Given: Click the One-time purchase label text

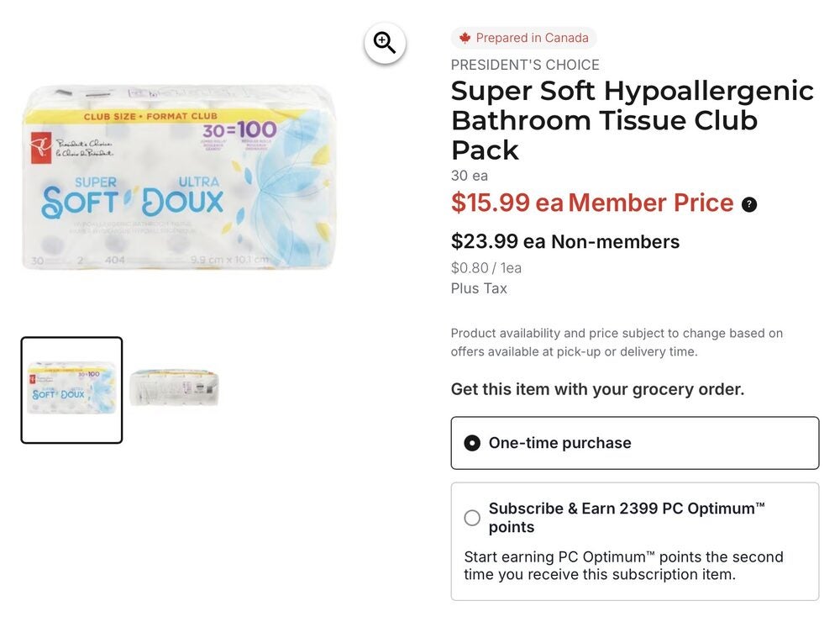Looking at the screenshot, I should (559, 443).
